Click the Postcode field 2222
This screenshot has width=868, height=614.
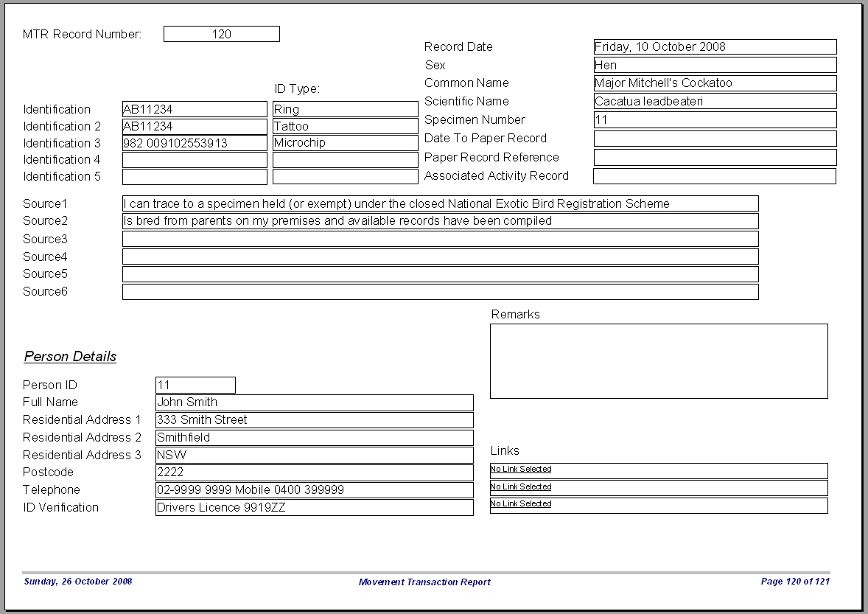click(315, 472)
